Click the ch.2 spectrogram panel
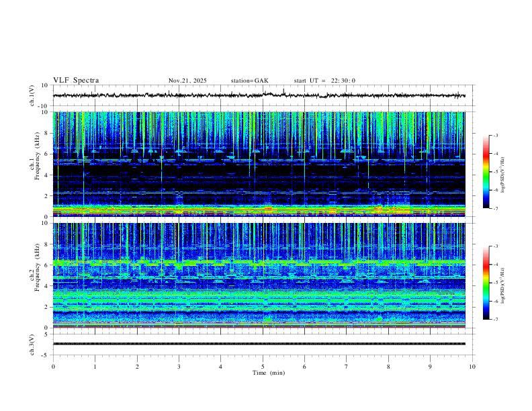Image resolution: width=532 pixels, height=411 pixels. (259, 275)
